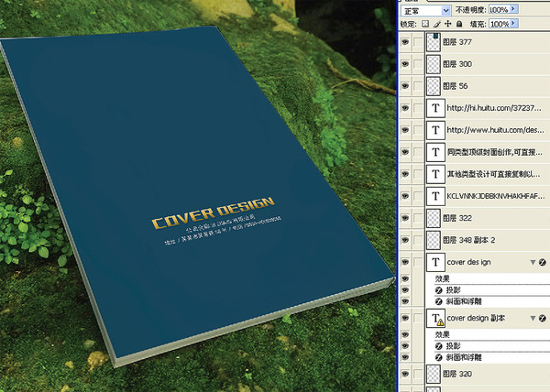Click the lock image pixels brush icon
550x392 pixels.
pyautogui.click(x=436, y=24)
